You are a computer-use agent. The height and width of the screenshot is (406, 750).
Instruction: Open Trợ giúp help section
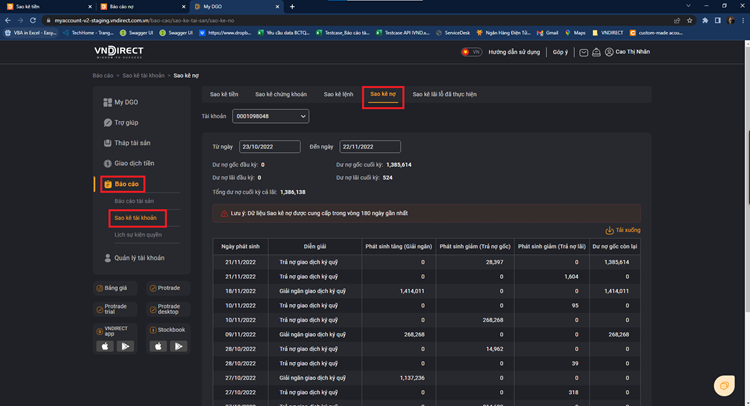(121, 123)
